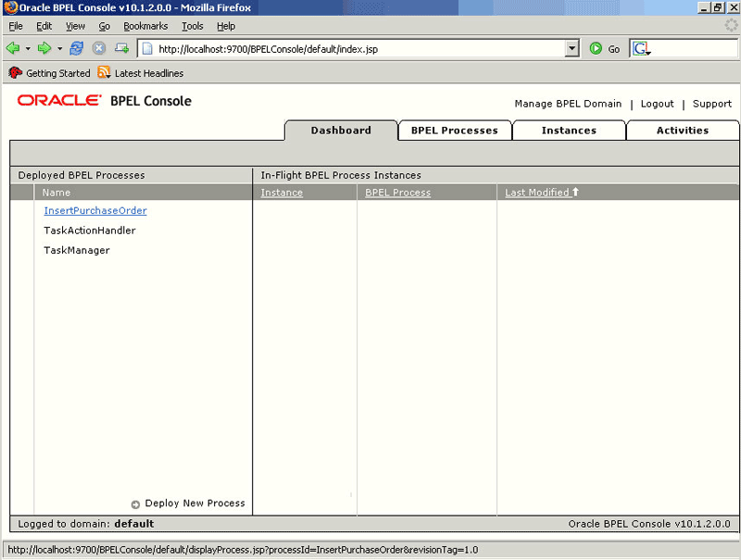Expand the address bar URL dropdown

[x=571, y=48]
